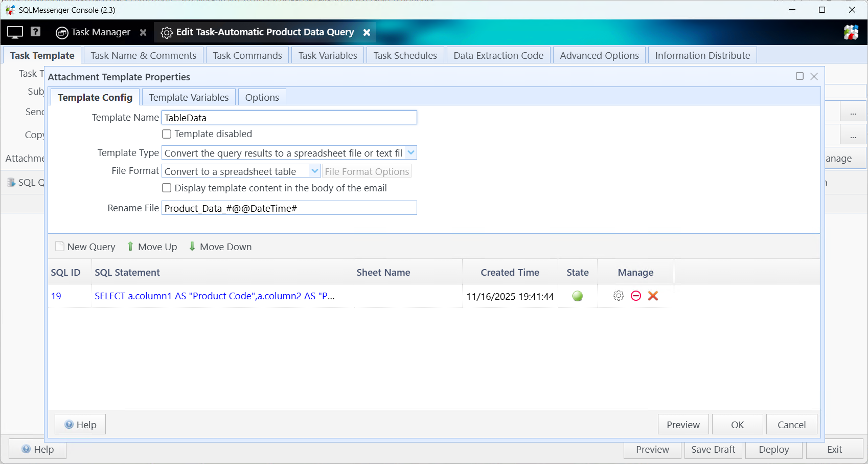Screen dimensions: 868x464
Task: Click the Preview button in the dialog
Action: click(683, 424)
